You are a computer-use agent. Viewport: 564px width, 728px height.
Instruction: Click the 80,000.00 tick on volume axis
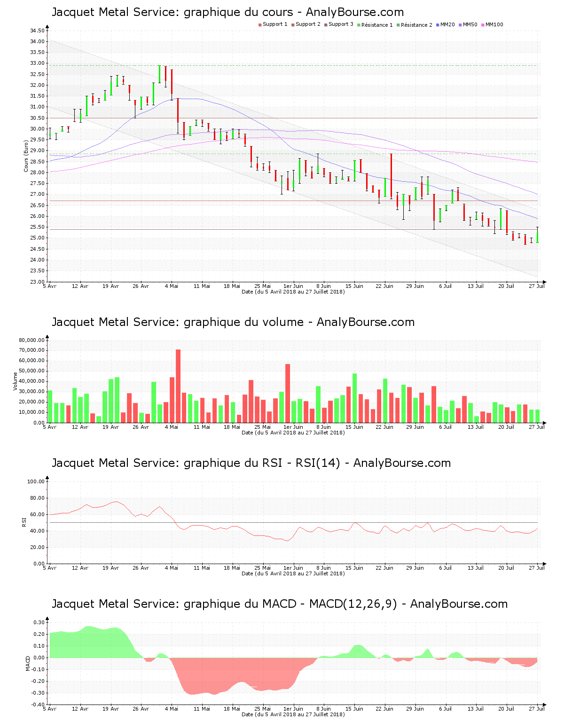(x=32, y=340)
